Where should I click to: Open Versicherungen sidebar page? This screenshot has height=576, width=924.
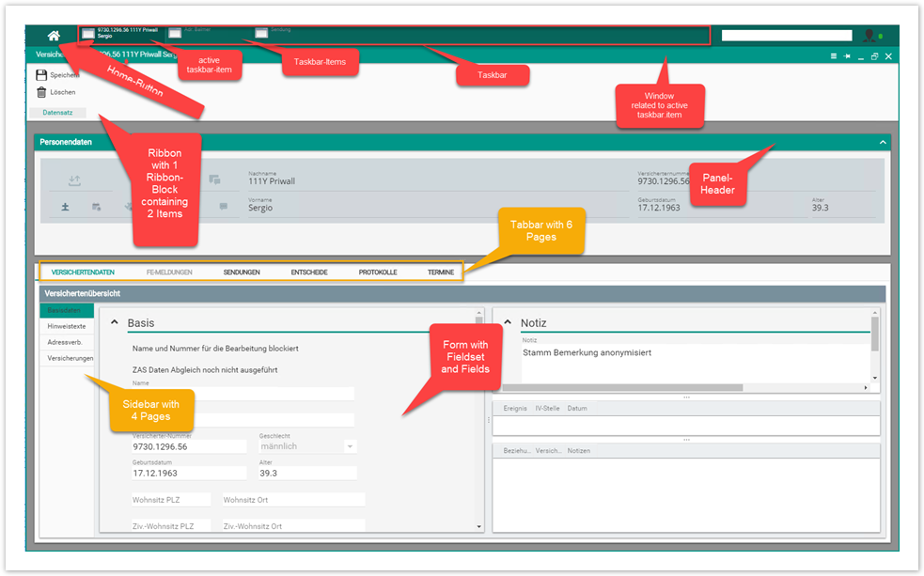(x=70, y=358)
